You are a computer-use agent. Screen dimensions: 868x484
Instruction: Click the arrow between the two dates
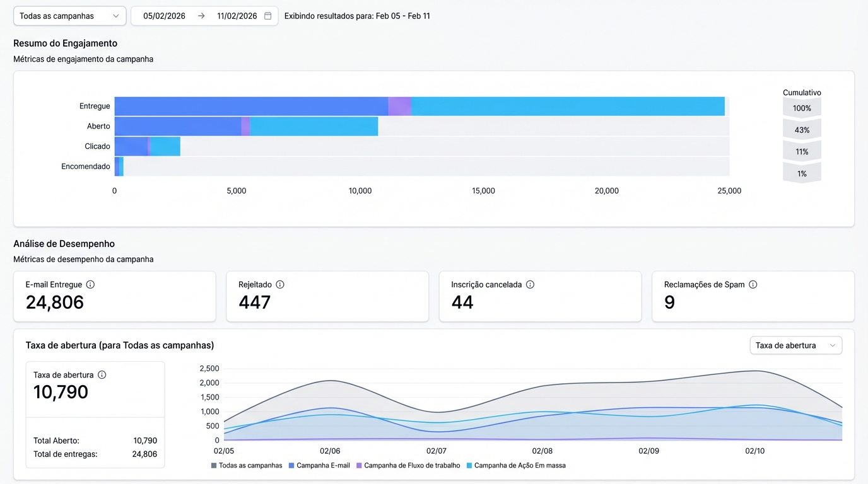pos(201,16)
